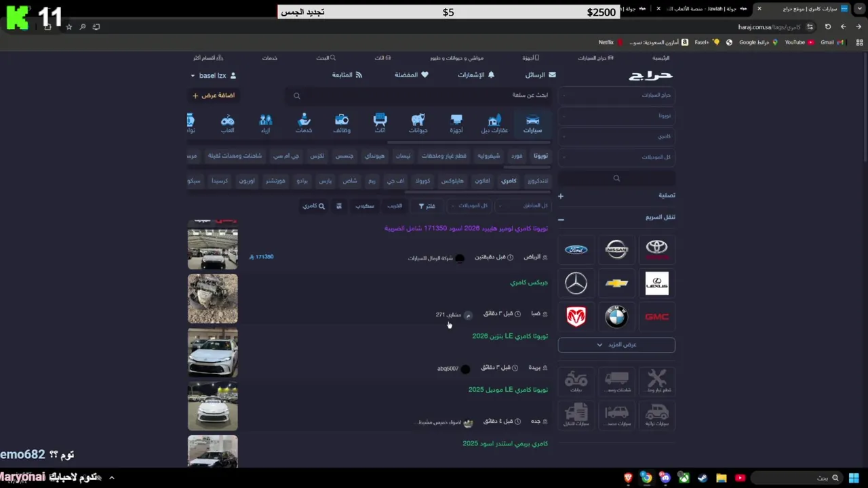Screen dimensions: 868x488
Task: Open listing جربكس كامري
Action: point(529,282)
